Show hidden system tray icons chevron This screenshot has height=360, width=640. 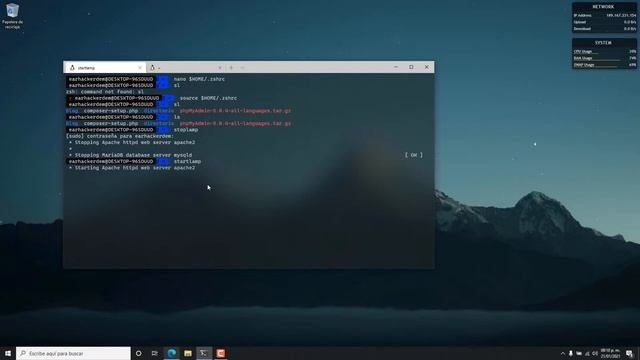pos(563,353)
